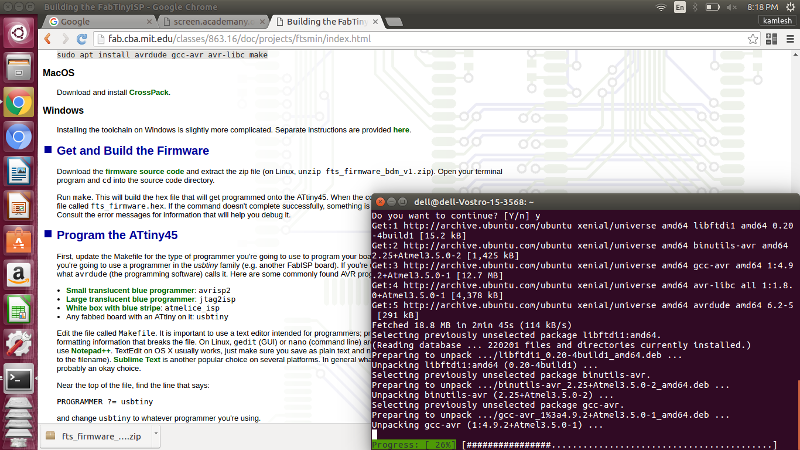Image resolution: width=800 pixels, height=450 pixels.
Task: Select the Building the FabTiny tab
Action: coord(327,21)
